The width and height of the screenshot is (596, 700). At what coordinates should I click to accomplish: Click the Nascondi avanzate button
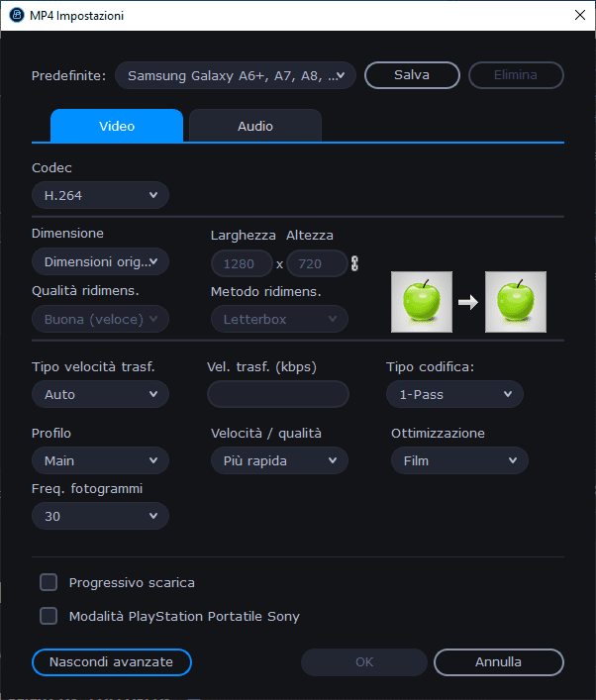pyautogui.click(x=111, y=661)
